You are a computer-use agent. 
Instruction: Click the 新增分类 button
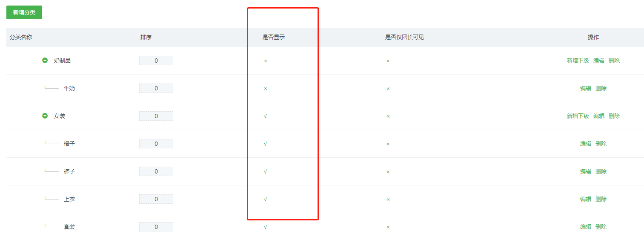click(24, 12)
